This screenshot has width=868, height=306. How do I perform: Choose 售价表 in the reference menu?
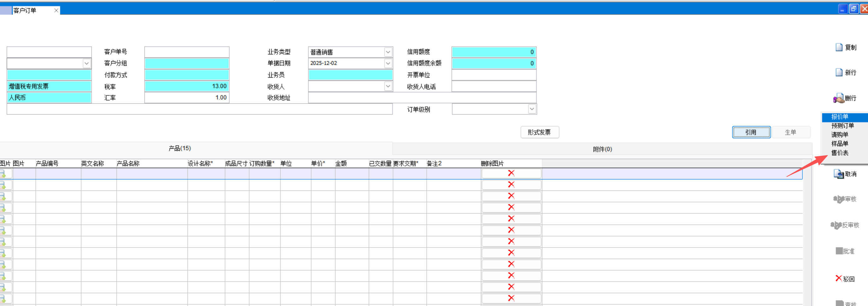[840, 153]
